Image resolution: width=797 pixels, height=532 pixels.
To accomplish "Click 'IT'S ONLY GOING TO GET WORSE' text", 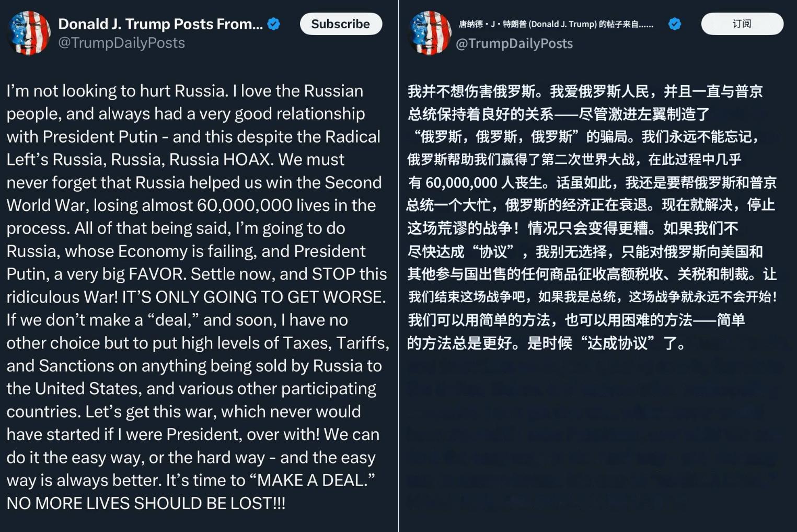I will pyautogui.click(x=253, y=297).
